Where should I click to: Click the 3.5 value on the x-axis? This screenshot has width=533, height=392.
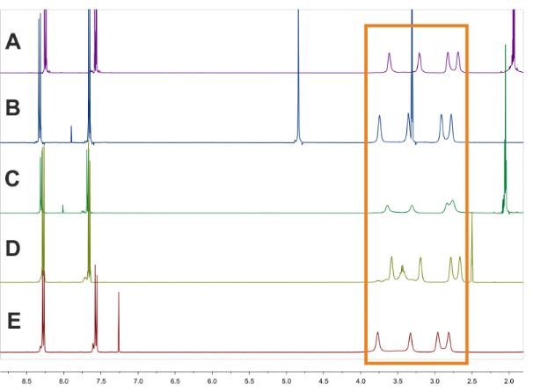tap(398, 383)
